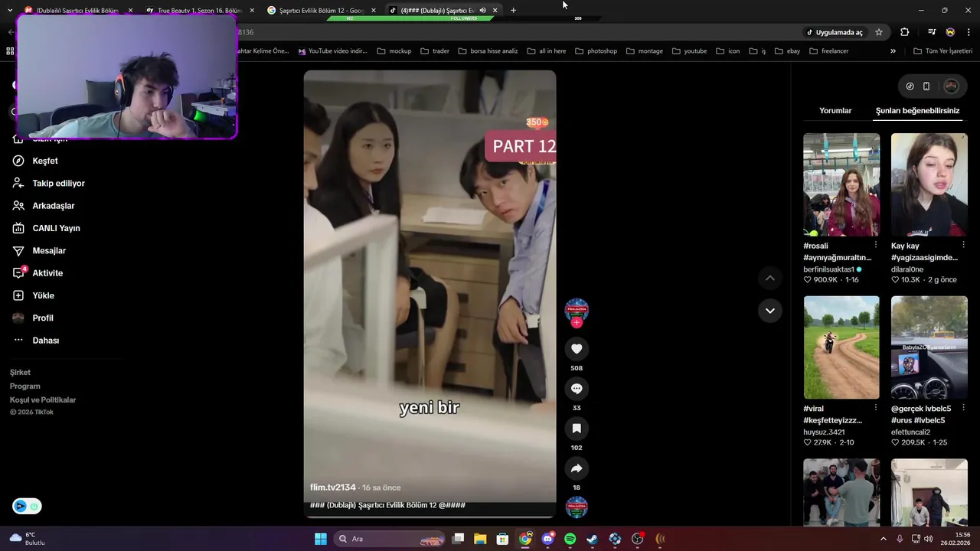The height and width of the screenshot is (551, 980).
Task: Open the browser extensions puzzle icon
Action: tap(905, 32)
